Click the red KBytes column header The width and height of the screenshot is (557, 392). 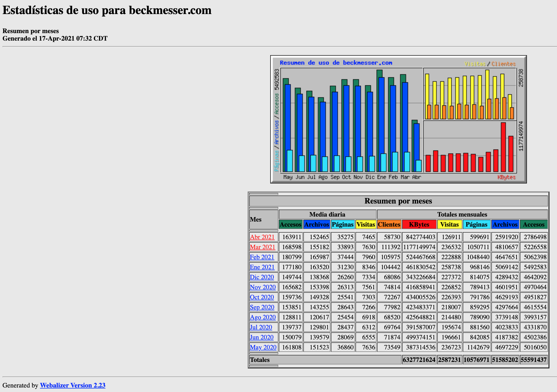click(419, 224)
